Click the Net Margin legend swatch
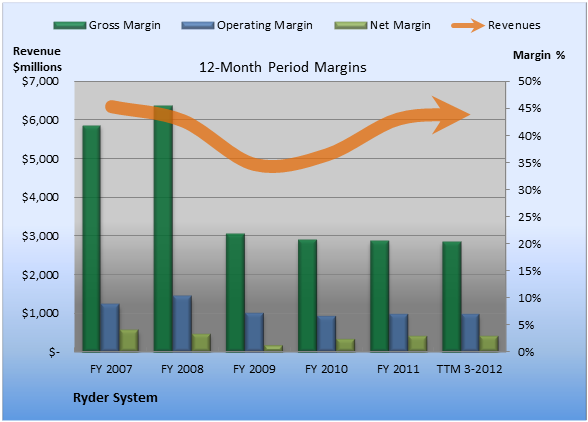 pyautogui.click(x=351, y=26)
